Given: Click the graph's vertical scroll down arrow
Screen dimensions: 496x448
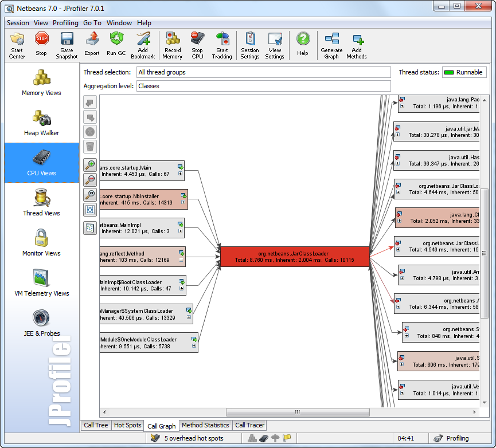Looking at the screenshot, I should [x=485, y=403].
